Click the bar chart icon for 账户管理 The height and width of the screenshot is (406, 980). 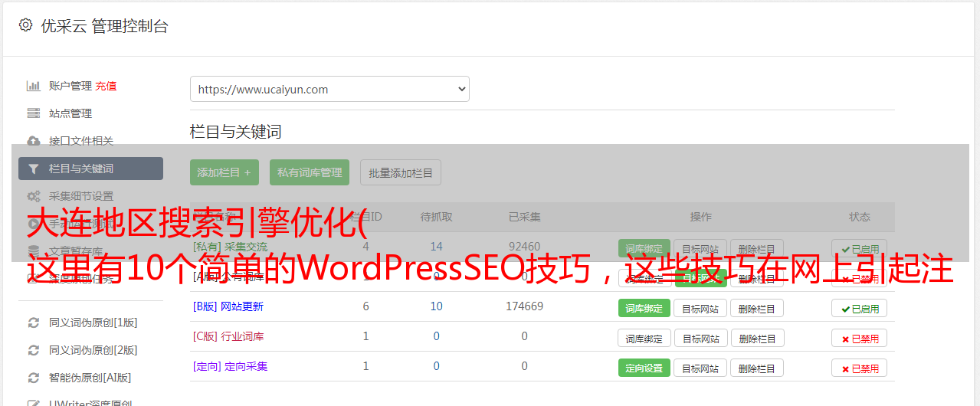point(33,86)
